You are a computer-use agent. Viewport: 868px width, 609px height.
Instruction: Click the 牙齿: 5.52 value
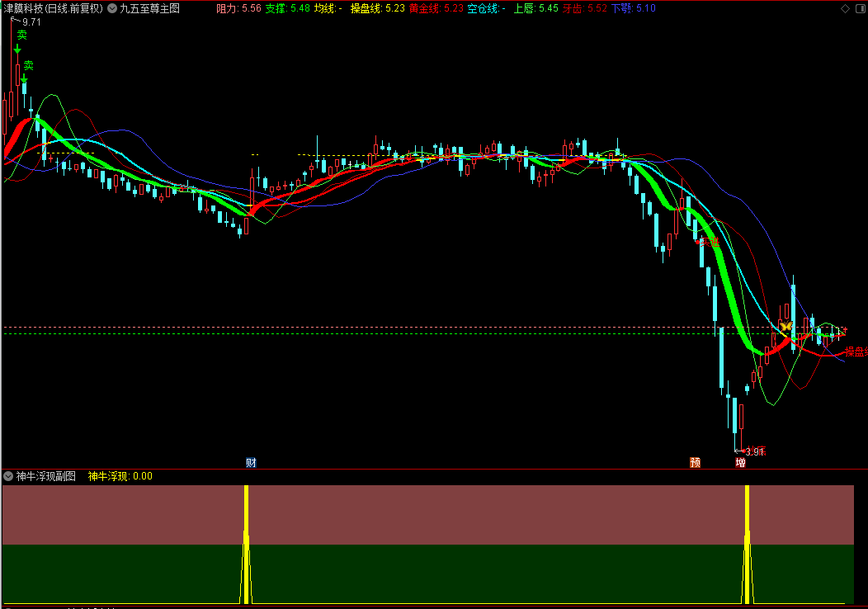point(584,8)
